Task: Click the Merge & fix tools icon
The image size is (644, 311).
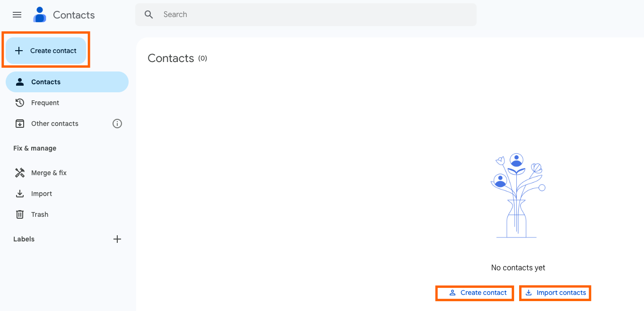Action: 20,173
